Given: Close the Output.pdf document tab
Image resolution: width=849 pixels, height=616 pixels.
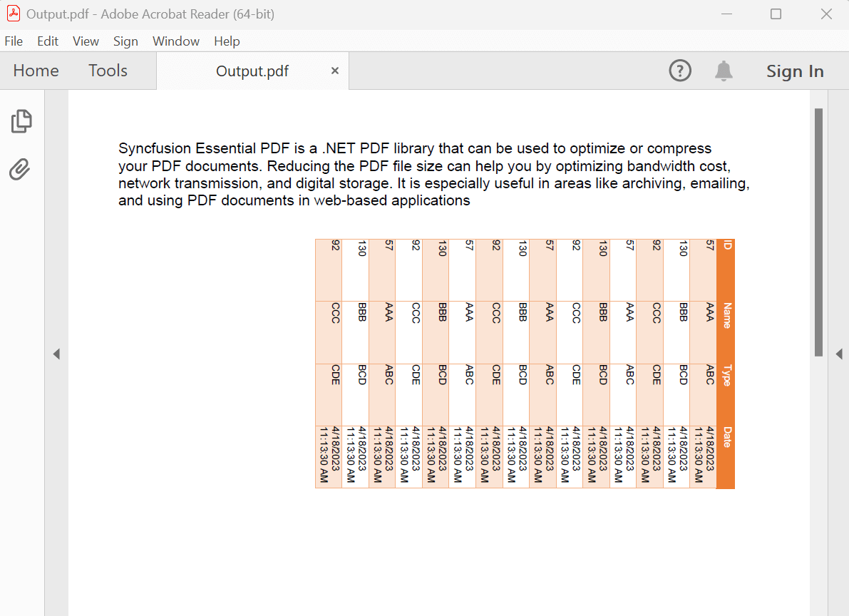Looking at the screenshot, I should [x=334, y=71].
